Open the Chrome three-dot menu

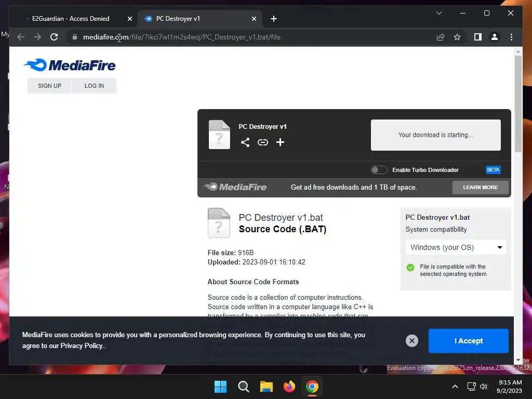point(511,37)
